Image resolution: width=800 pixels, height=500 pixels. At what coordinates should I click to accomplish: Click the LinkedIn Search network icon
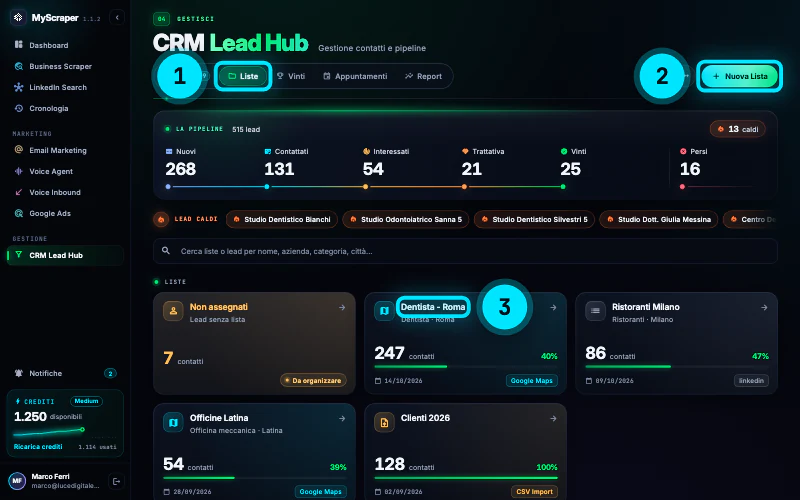coord(19,87)
